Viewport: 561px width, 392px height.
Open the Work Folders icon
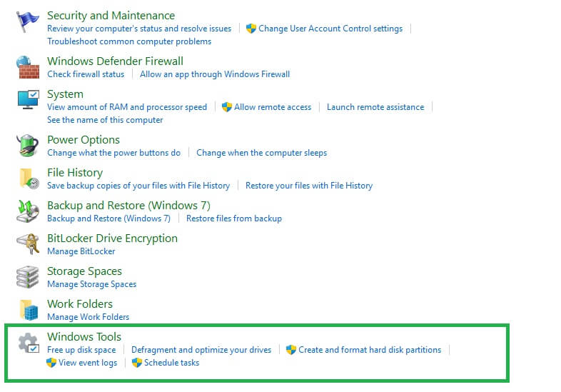28,310
